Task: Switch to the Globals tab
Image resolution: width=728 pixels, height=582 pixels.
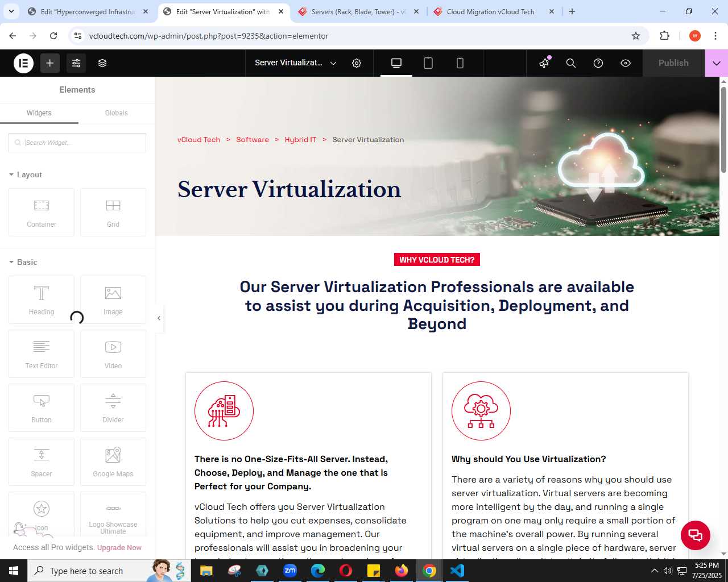Action: click(117, 113)
